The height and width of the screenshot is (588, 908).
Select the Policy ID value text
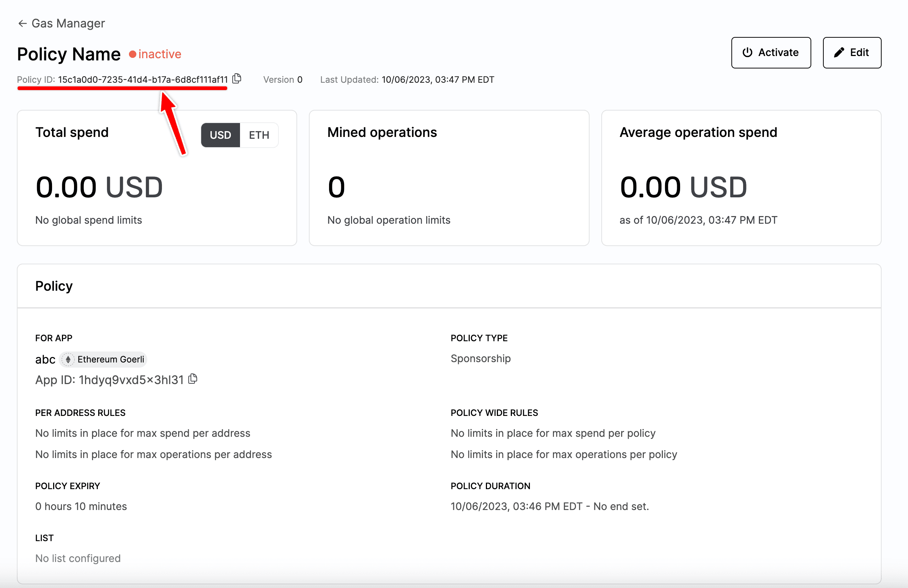(143, 80)
